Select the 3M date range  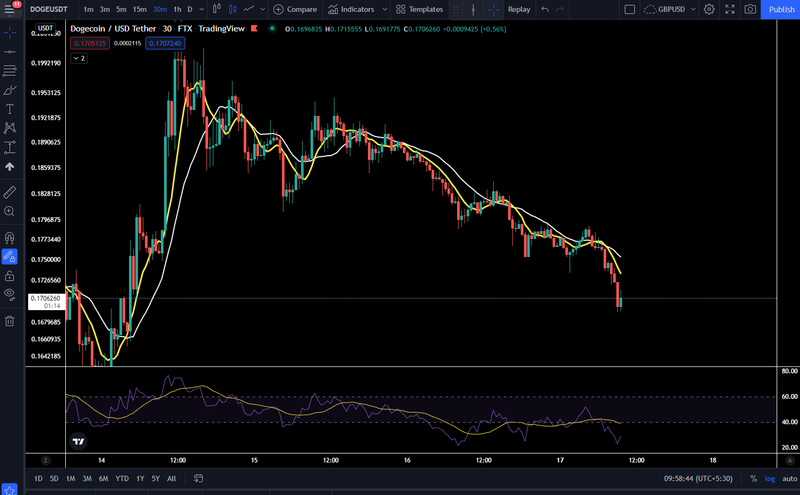click(x=87, y=479)
